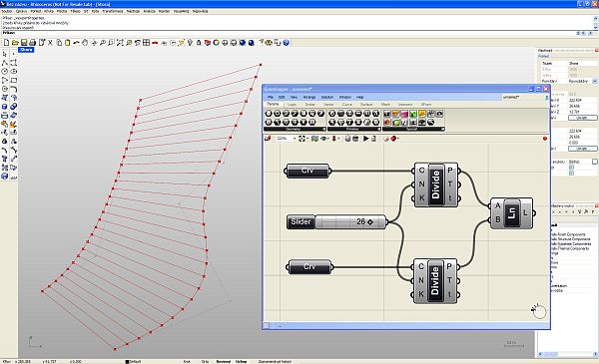Open the unnamed document dropdown in Grasshopper
Image resolution: width=599 pixels, height=364 pixels.
click(526, 98)
